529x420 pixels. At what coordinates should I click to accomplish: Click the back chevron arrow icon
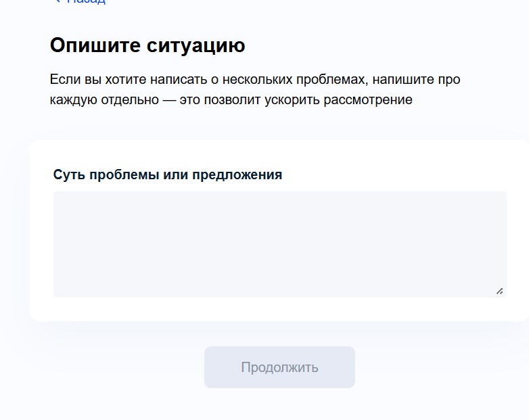point(57,1)
